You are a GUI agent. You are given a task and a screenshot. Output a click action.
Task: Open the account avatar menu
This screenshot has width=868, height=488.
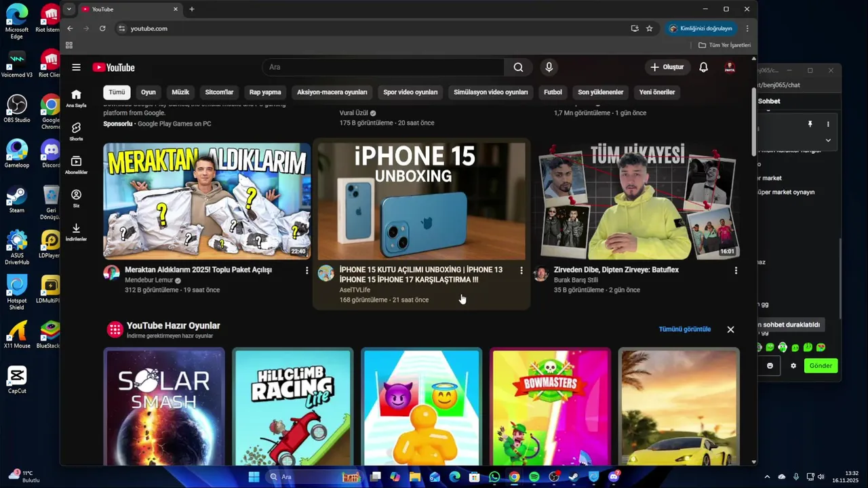(730, 67)
